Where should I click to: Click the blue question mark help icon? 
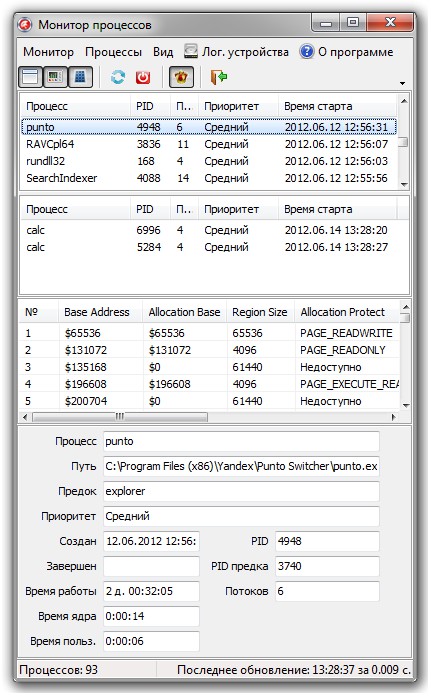point(307,51)
